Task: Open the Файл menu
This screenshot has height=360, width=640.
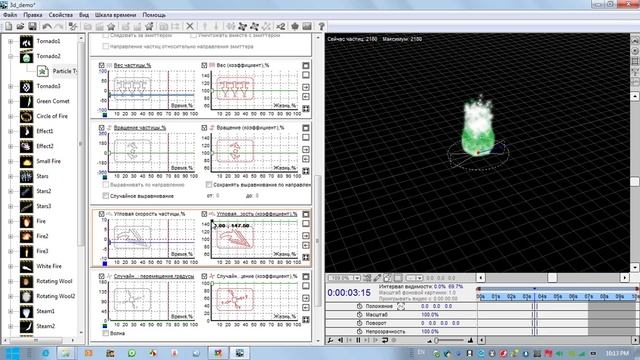Action: tap(10, 15)
